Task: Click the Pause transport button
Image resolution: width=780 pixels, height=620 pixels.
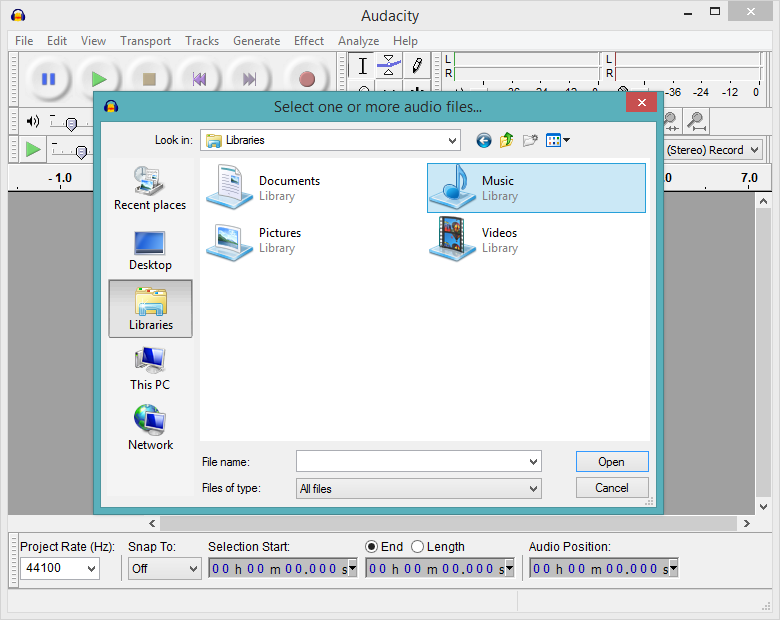Action: (x=48, y=79)
